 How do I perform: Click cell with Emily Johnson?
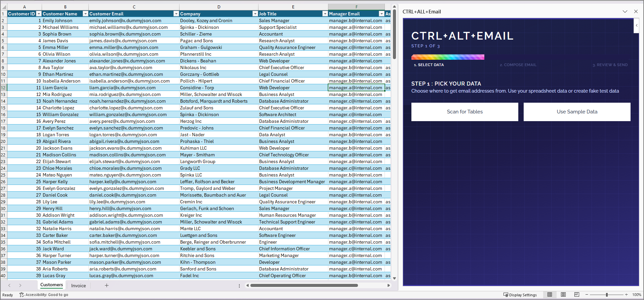65,20
